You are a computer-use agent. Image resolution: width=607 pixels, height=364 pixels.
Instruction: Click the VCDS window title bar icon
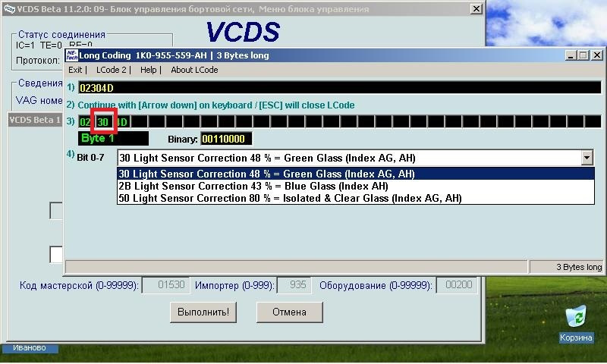(8, 8)
